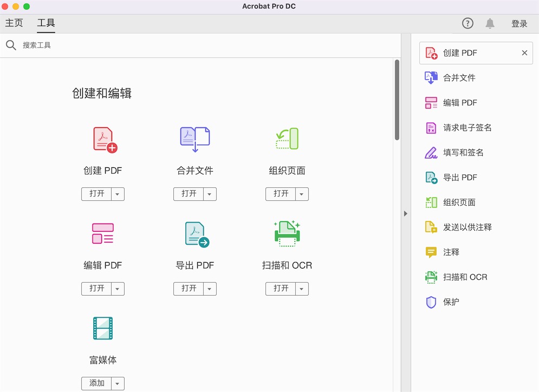Click the 打开 button under 创建 PDF
Viewport: 539px width, 392px height.
[x=96, y=194]
